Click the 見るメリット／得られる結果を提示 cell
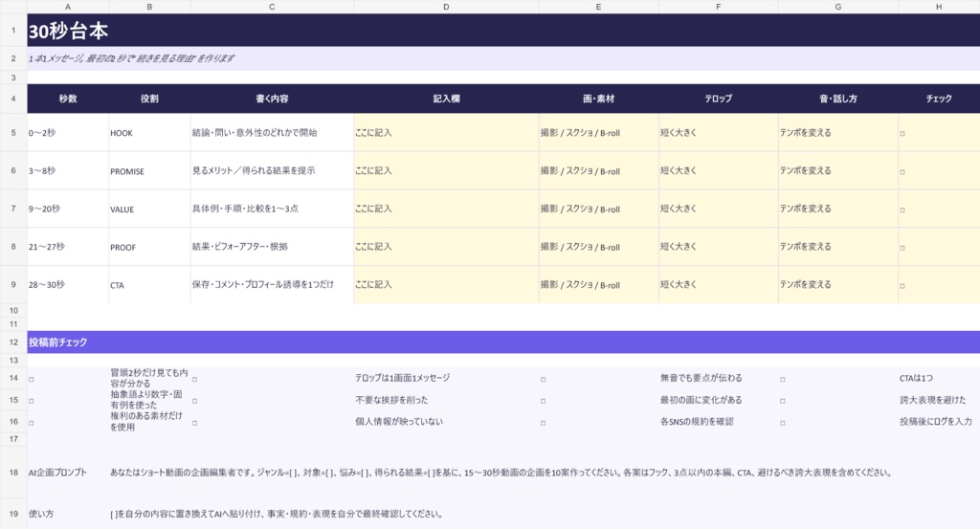The width and height of the screenshot is (980, 529). 272,170
